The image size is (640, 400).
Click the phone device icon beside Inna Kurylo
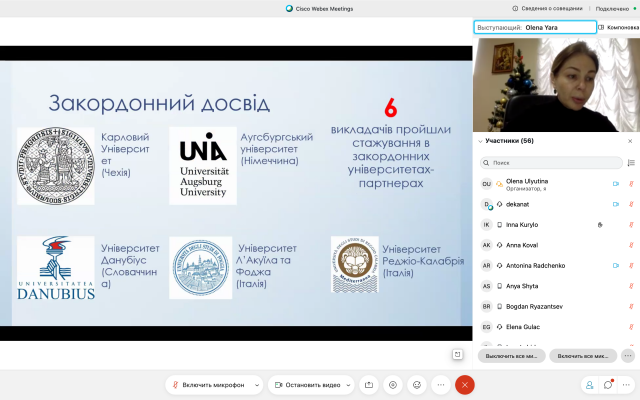tap(499, 224)
